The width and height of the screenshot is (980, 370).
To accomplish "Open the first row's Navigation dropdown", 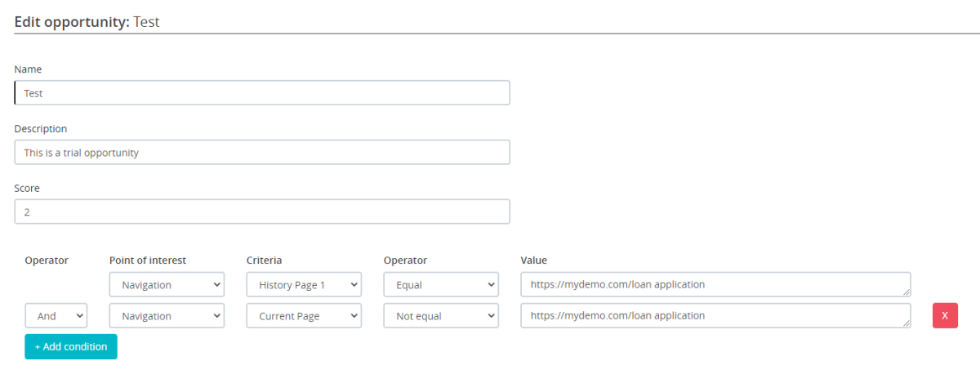I will coord(167,285).
